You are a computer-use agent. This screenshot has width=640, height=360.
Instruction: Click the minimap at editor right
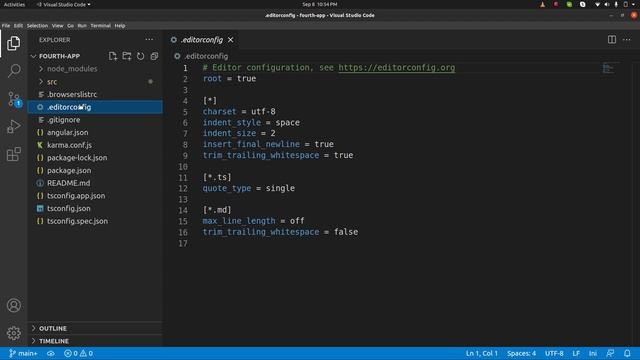coord(608,69)
